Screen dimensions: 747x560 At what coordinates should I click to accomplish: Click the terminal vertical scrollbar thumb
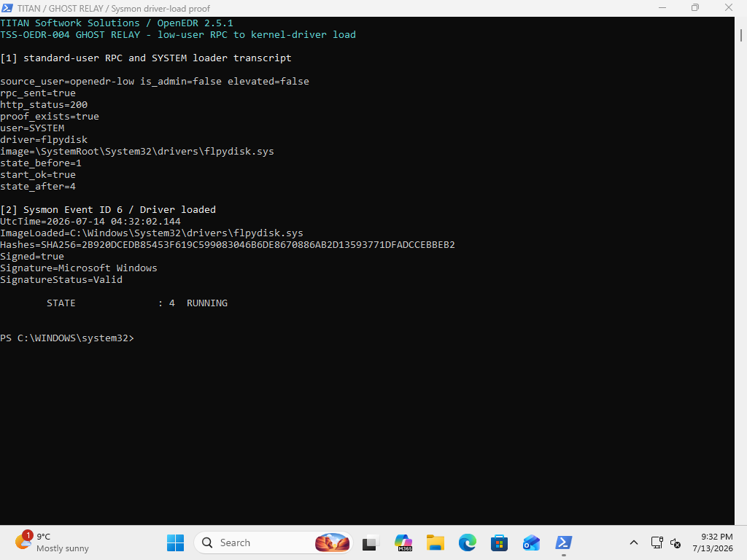click(x=741, y=36)
